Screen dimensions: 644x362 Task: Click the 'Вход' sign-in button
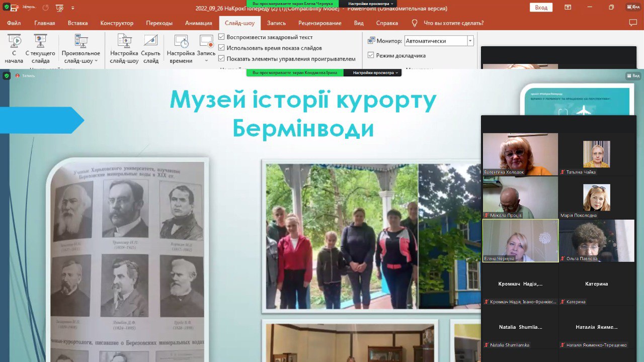click(x=541, y=8)
